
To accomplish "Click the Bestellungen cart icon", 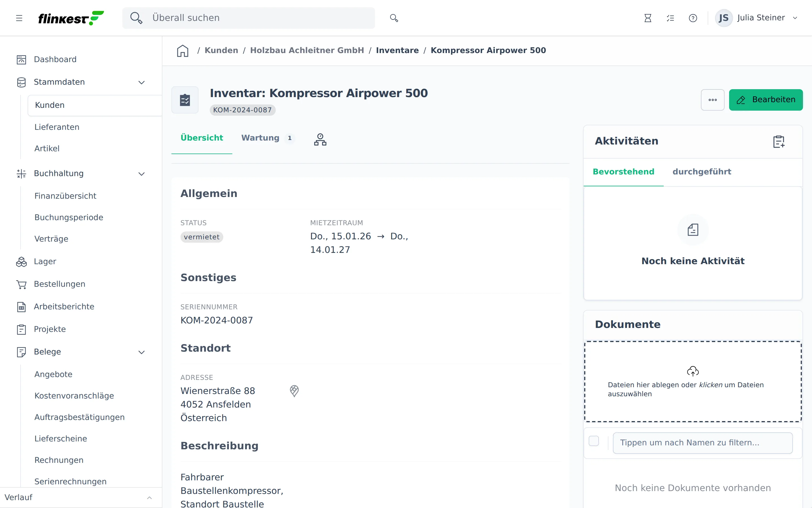I will tap(21, 284).
